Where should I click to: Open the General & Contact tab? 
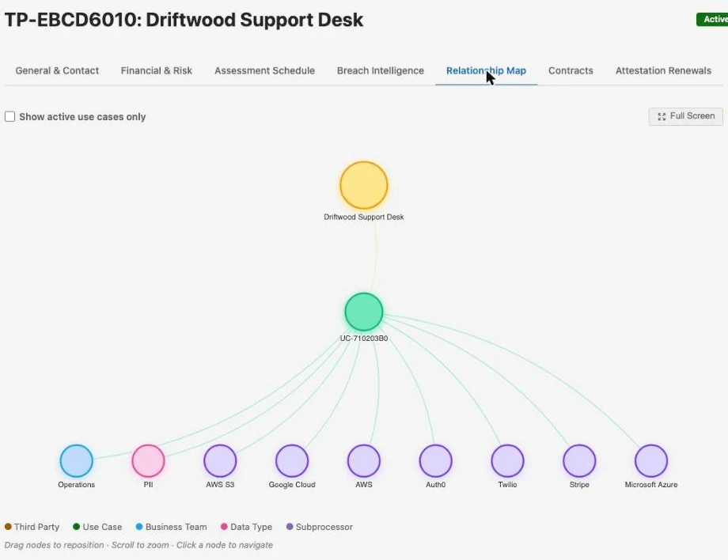[x=57, y=70]
